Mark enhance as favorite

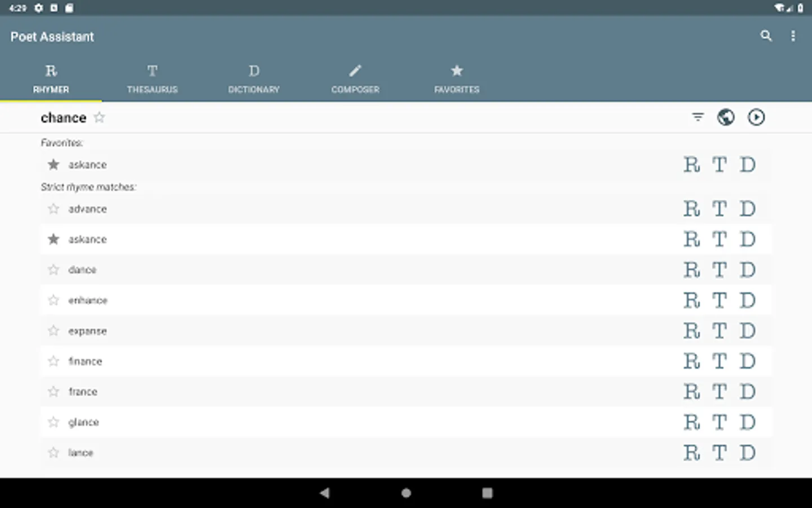click(54, 300)
